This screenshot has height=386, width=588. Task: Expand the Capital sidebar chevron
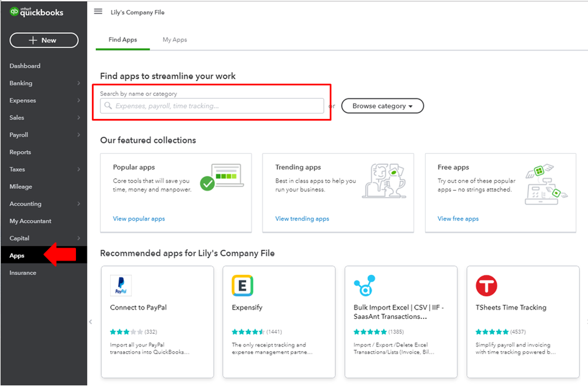click(x=78, y=238)
